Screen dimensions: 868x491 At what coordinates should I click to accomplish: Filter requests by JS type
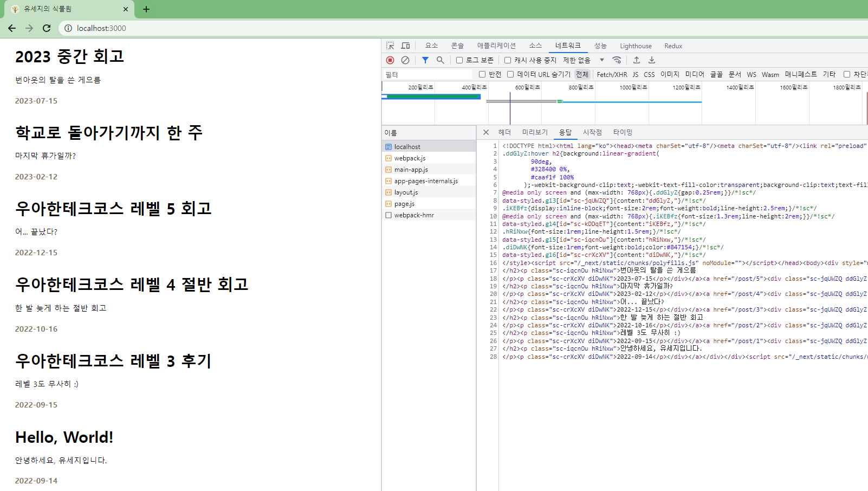point(636,74)
